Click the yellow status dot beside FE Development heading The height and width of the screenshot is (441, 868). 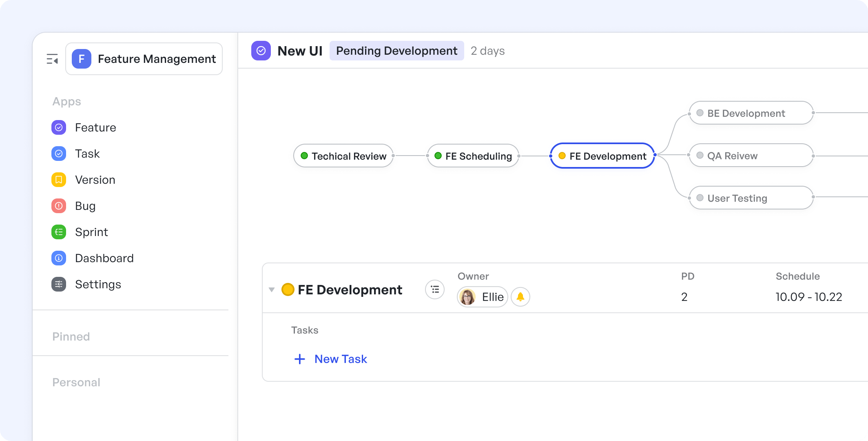click(x=288, y=290)
